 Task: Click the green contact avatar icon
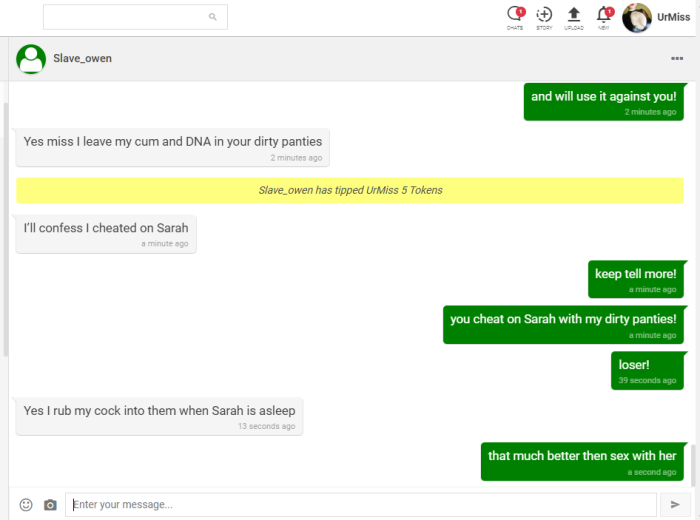click(x=31, y=59)
